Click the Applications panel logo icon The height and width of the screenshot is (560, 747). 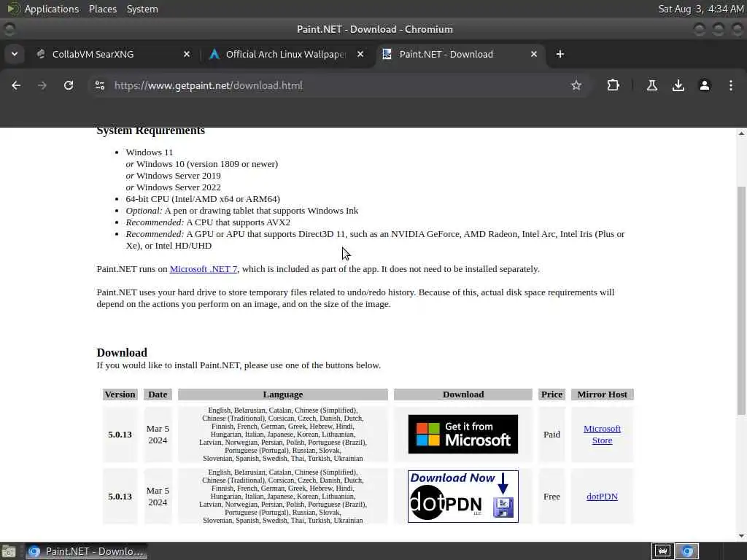point(13,9)
